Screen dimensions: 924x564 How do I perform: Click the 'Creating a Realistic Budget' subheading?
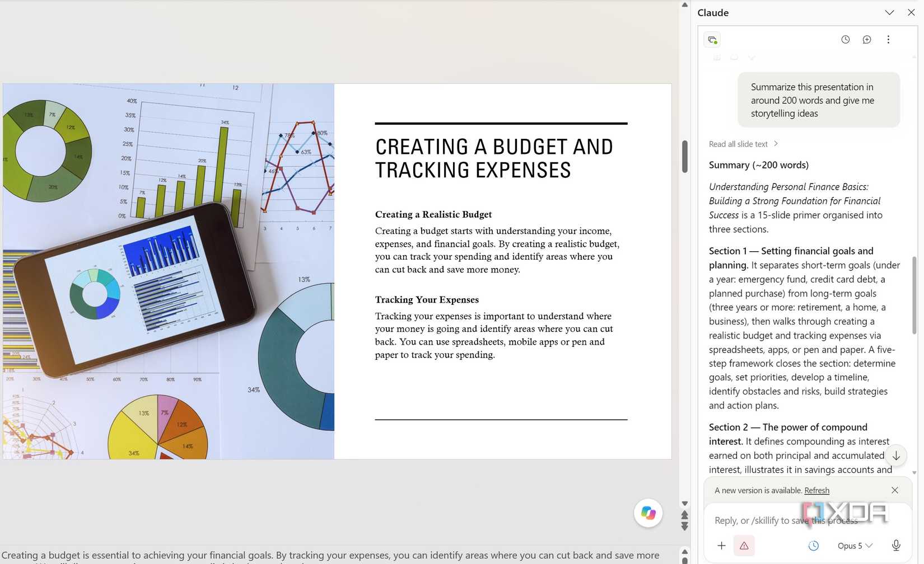pos(433,214)
